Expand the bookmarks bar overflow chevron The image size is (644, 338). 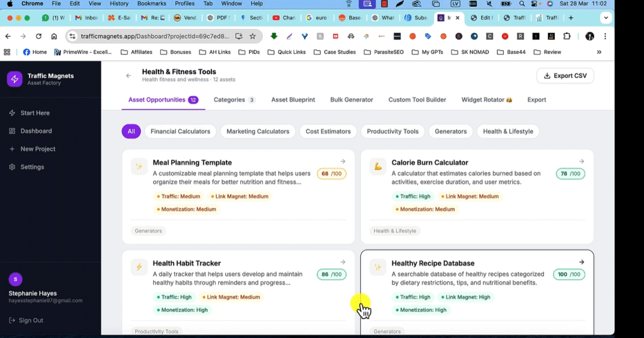[x=599, y=52]
